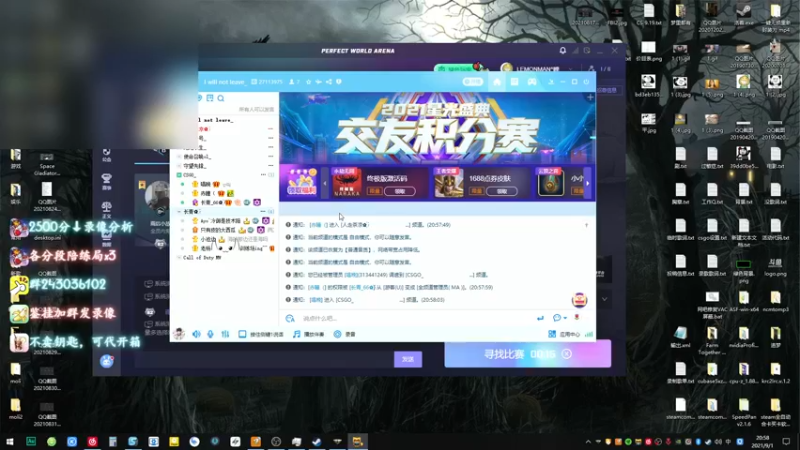Click the NARAKA game thumbnail
Screen dimensions: 800x450
[x=347, y=183]
